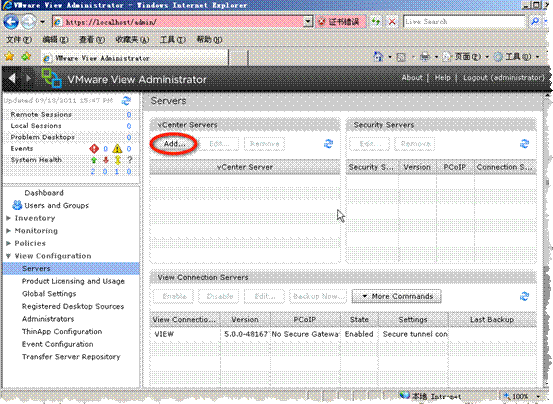Click the IE Forward navigation button
This screenshot has width=553, height=404.
pyautogui.click(x=28, y=22)
